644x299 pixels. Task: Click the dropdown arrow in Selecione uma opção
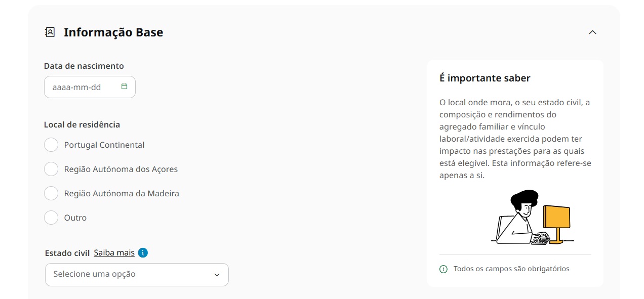coord(217,275)
